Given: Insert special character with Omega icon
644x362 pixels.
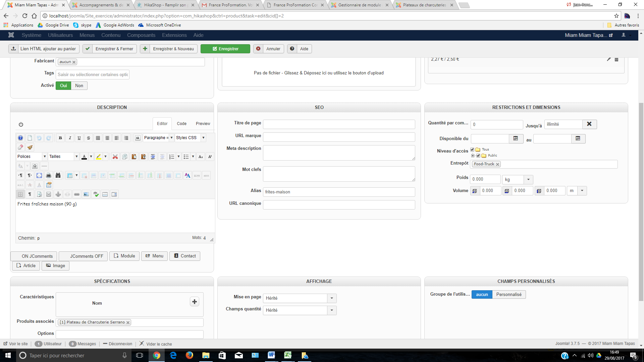Looking at the screenshot, I should tap(35, 166).
